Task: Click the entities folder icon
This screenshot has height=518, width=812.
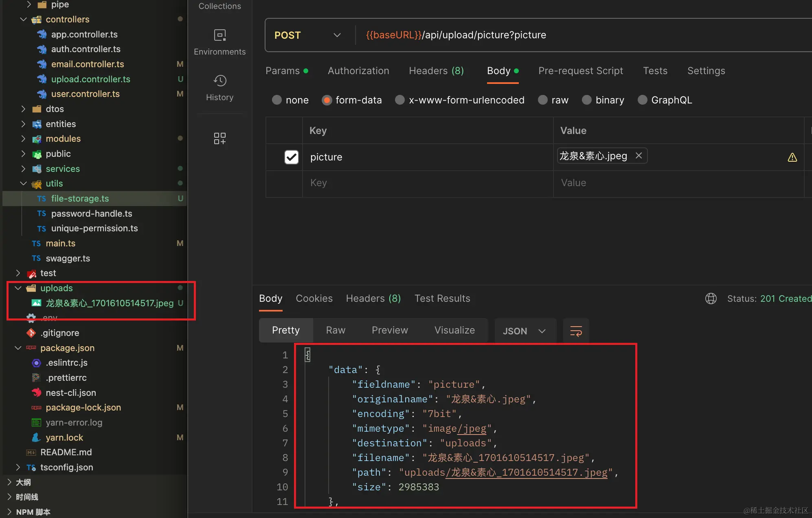Action: point(37,124)
